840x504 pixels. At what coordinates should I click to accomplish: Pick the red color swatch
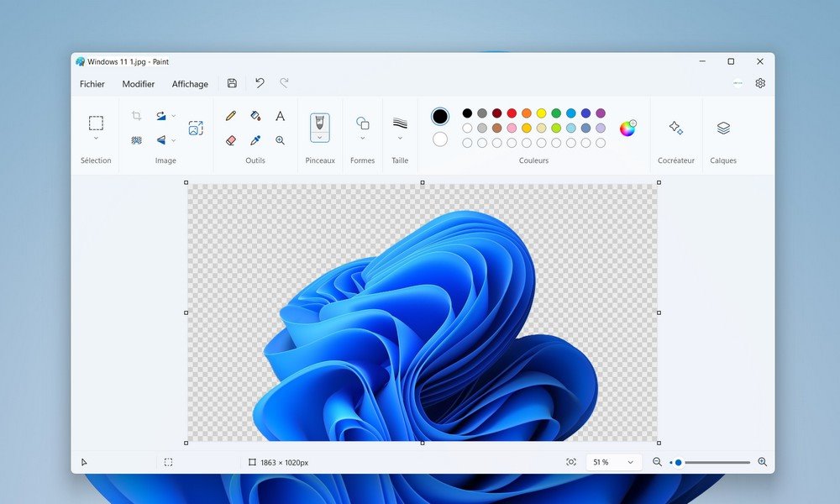click(x=512, y=113)
